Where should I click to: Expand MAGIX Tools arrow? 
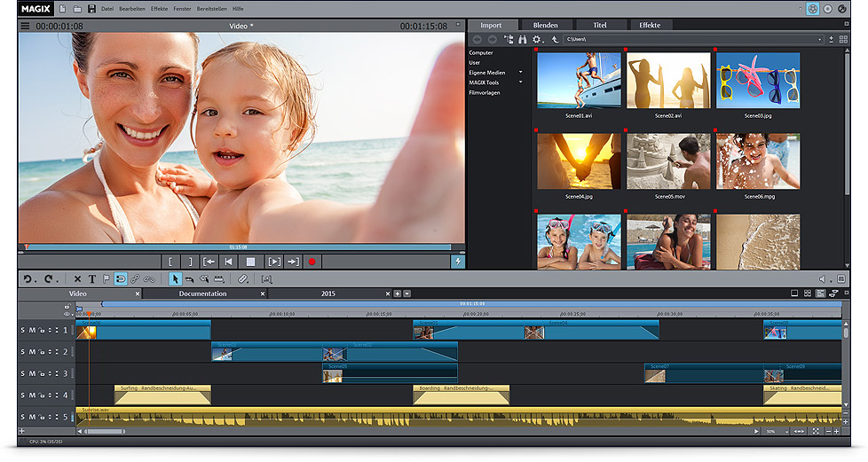520,82
